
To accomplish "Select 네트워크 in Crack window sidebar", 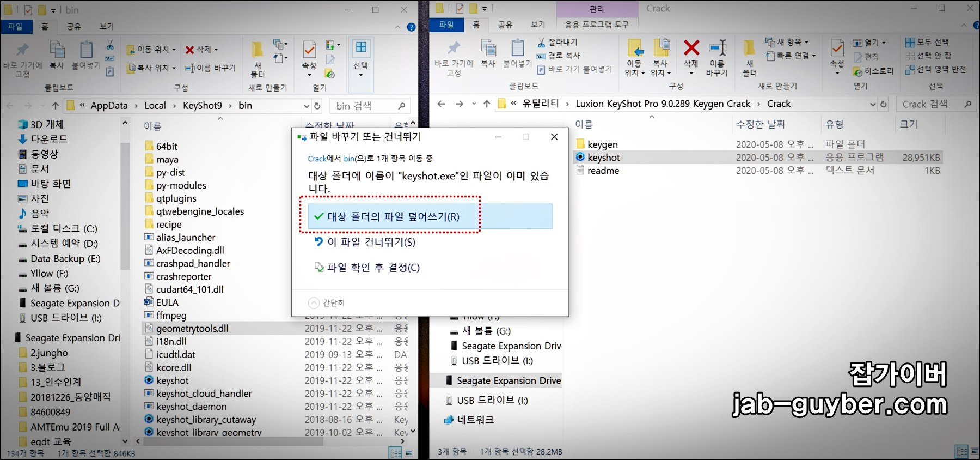I will [x=469, y=420].
